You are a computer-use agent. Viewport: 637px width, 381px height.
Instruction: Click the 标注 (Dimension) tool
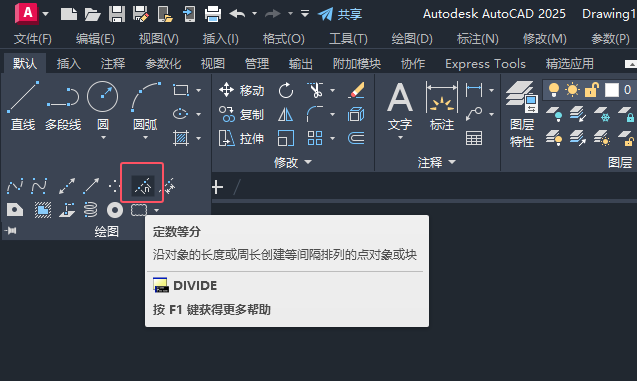442,106
